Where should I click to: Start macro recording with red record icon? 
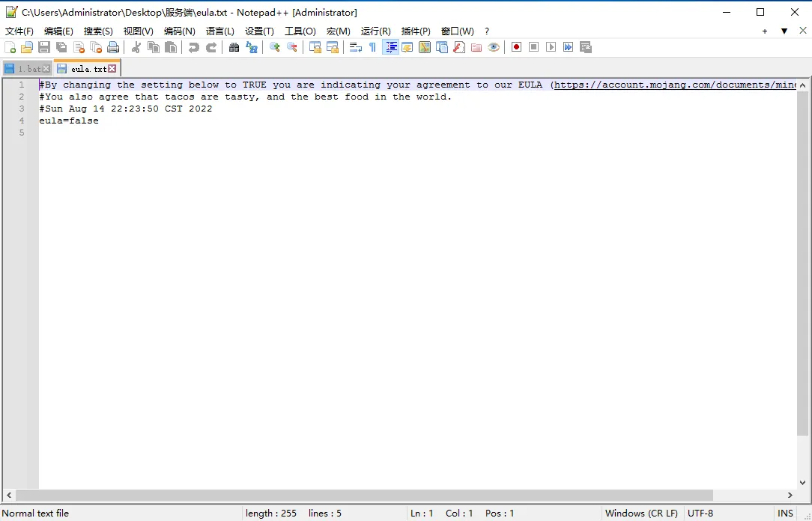pyautogui.click(x=516, y=47)
